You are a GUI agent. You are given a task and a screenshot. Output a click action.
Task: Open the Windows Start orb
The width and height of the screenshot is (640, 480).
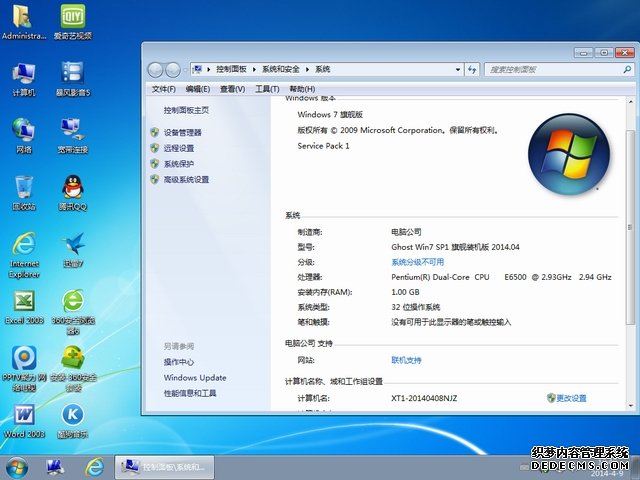click(17, 467)
